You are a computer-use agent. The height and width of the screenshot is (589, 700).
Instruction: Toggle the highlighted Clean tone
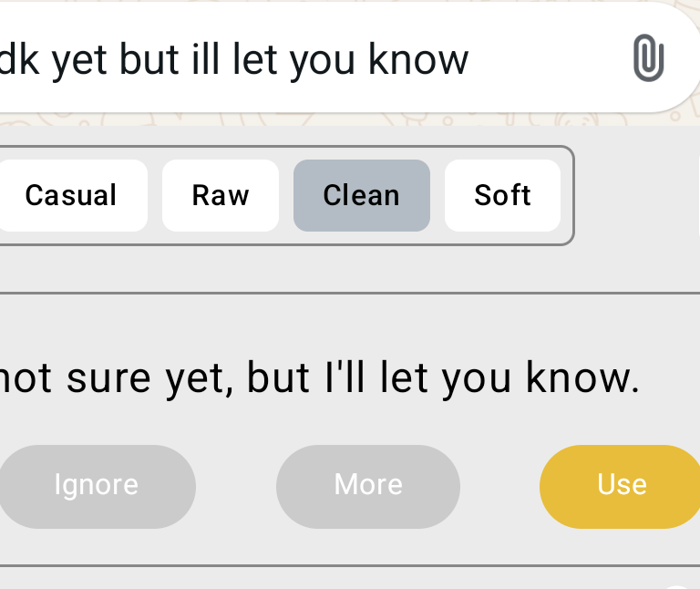pos(361,195)
